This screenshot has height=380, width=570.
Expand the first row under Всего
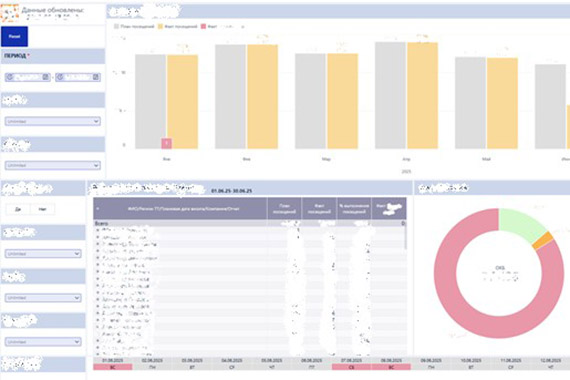[x=97, y=230]
